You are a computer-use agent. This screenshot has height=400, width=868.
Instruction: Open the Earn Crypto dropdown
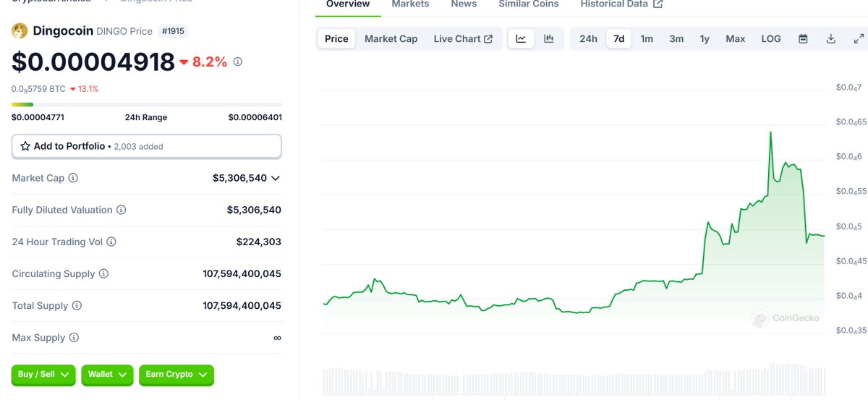tap(176, 375)
